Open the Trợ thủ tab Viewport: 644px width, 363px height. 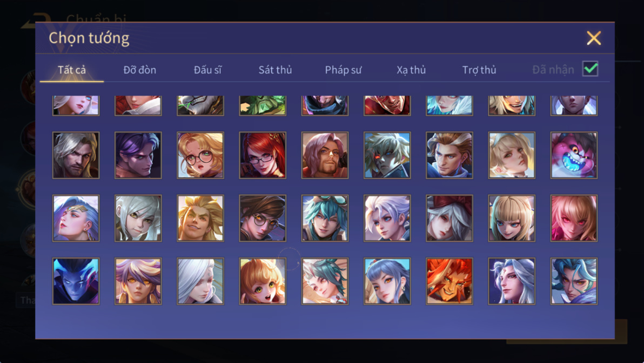[x=479, y=70]
